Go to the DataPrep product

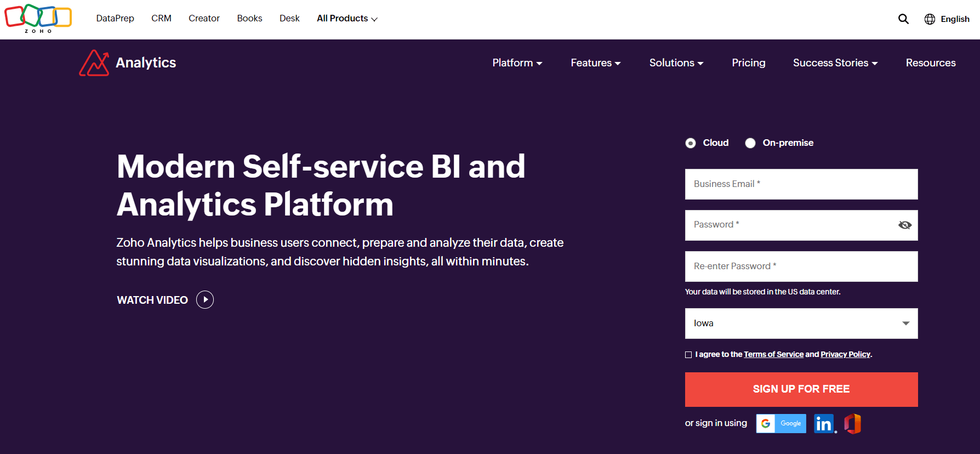115,19
